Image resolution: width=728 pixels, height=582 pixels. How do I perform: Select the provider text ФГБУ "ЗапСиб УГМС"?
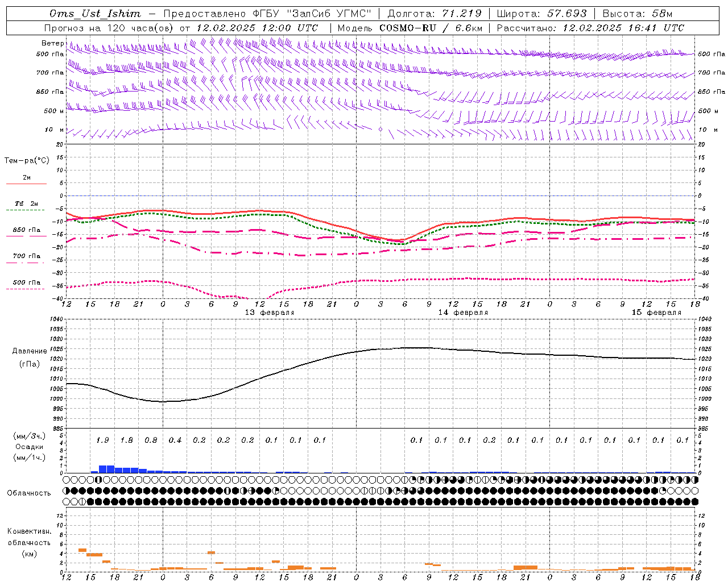click(311, 14)
